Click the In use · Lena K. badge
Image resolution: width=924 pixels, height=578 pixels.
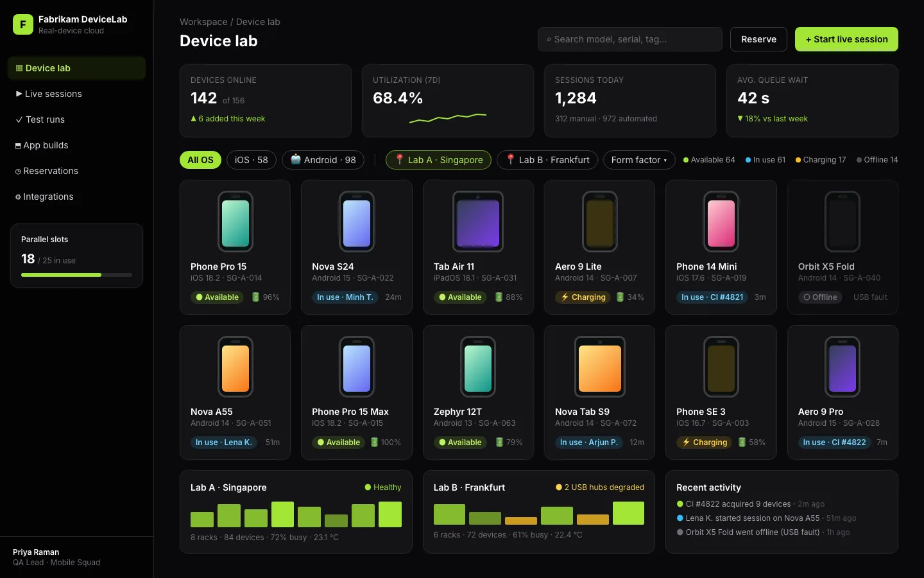point(224,442)
